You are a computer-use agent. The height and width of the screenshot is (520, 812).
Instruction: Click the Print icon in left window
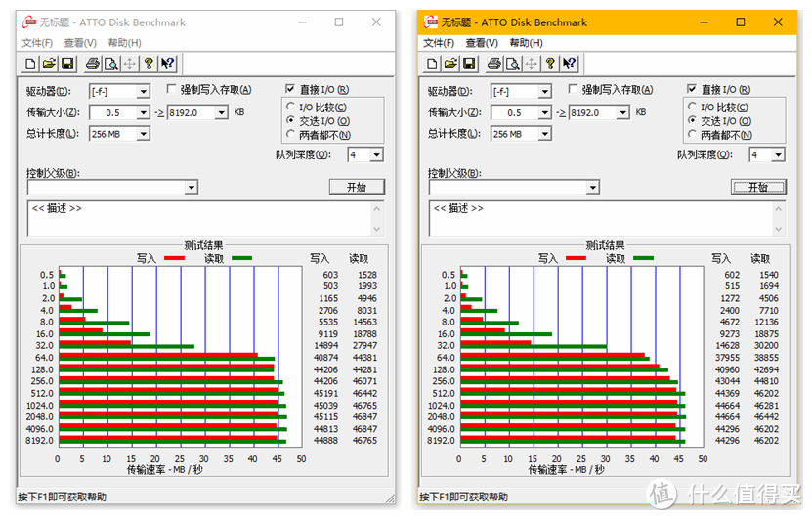click(93, 64)
